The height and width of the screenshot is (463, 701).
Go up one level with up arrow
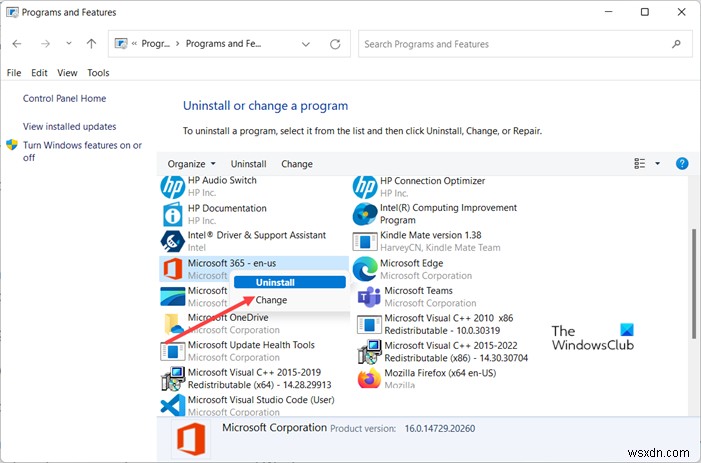(91, 44)
